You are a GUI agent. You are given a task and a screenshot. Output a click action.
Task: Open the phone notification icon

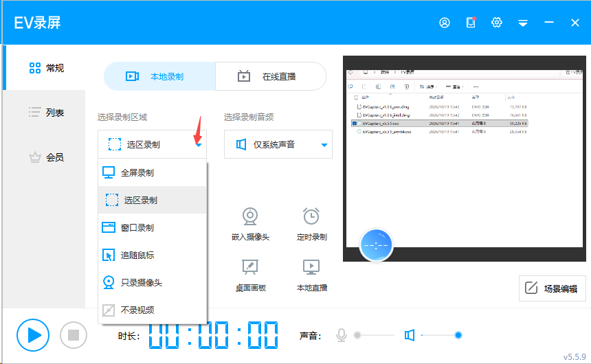click(x=471, y=23)
